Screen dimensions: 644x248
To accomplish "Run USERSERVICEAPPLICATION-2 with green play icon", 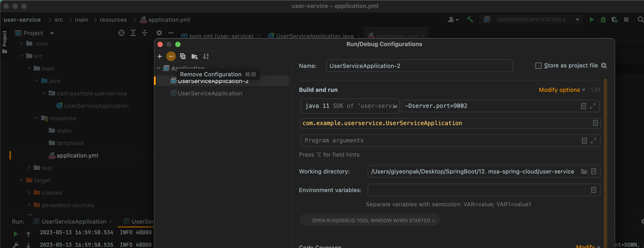I will pyautogui.click(x=591, y=20).
